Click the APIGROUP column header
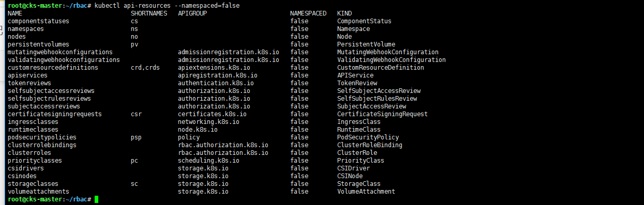 click(192, 13)
